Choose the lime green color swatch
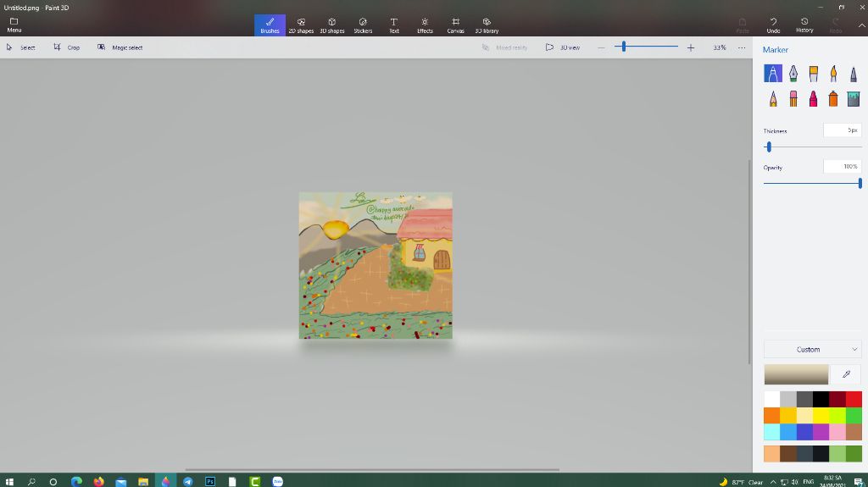This screenshot has width=868, height=487. (x=837, y=415)
